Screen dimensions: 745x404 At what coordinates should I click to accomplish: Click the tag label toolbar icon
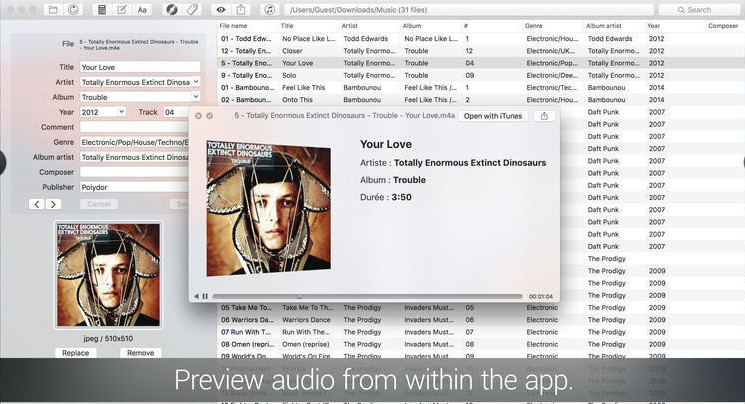tap(192, 10)
